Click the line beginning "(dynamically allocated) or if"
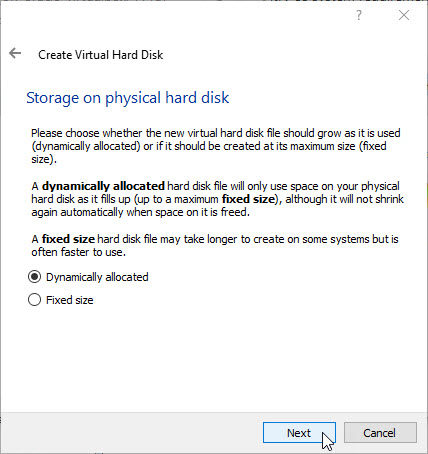428x454 pixels. pos(209,146)
